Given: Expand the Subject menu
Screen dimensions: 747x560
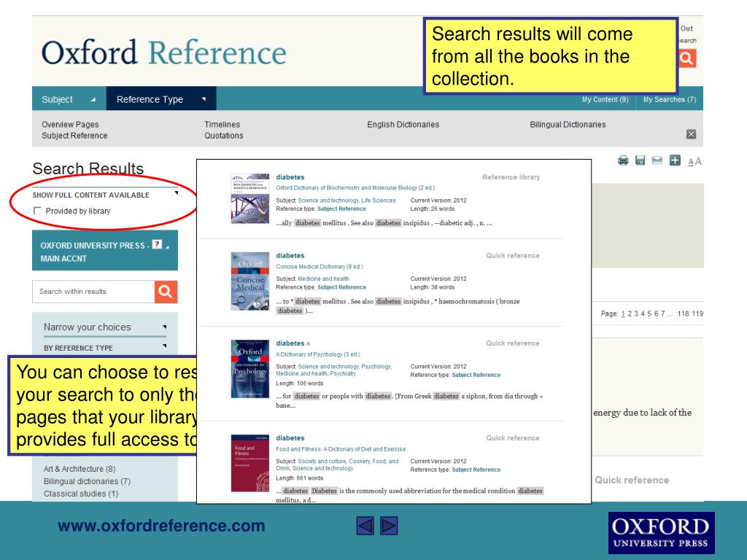Looking at the screenshot, I should coord(69,99).
